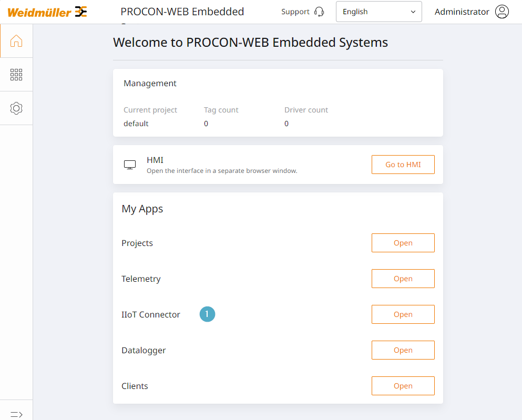This screenshot has width=522, height=420.
Task: Open the Datalogger app
Action: [403, 350]
